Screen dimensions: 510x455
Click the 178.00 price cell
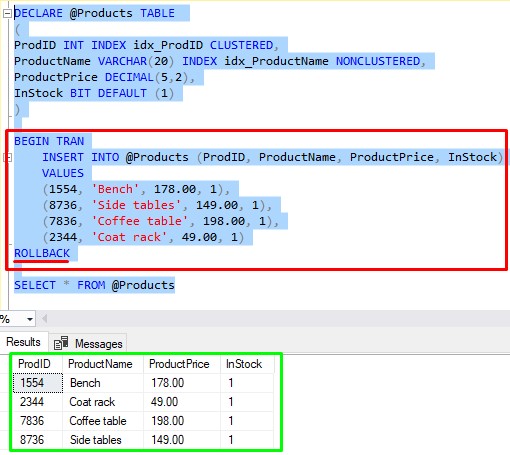[x=182, y=383]
